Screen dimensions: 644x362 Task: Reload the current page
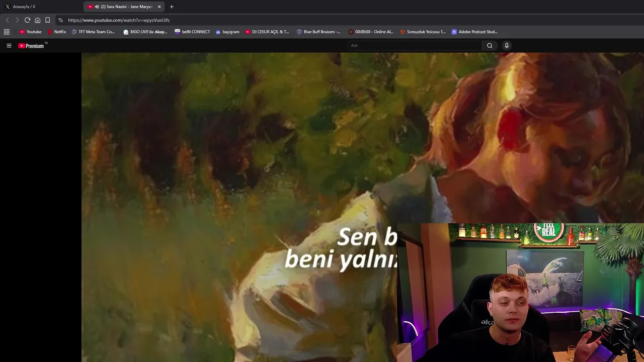[x=27, y=20]
